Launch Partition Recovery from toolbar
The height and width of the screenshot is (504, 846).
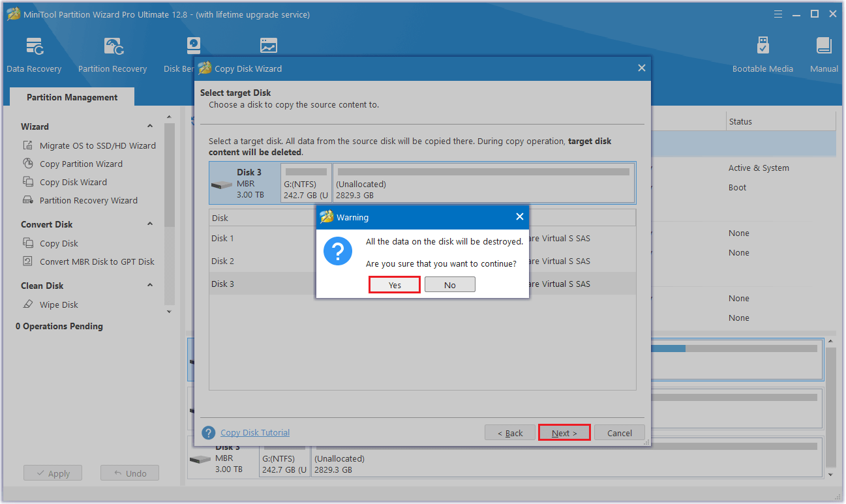112,55
